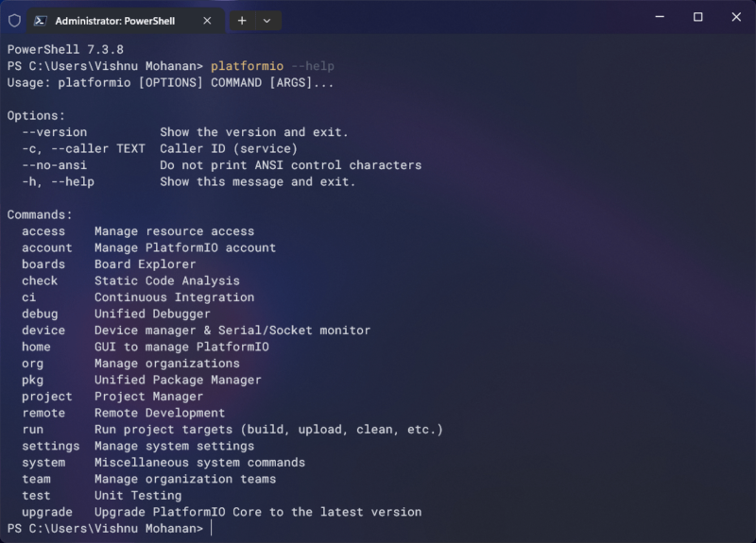Screen dimensions: 756x543
Task: Click the 'settings' command in the list
Action: tap(51, 446)
